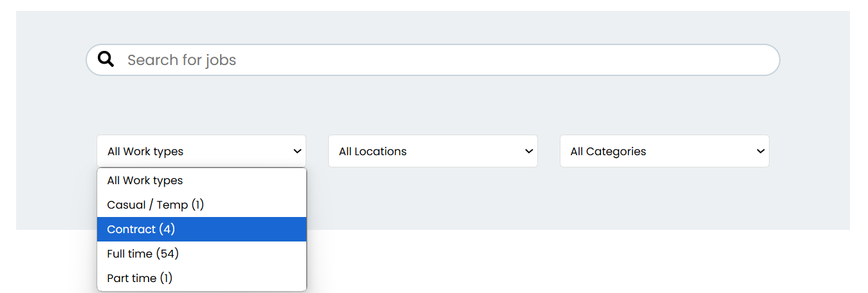
Task: Pick Full time (54) work type
Action: (201, 254)
